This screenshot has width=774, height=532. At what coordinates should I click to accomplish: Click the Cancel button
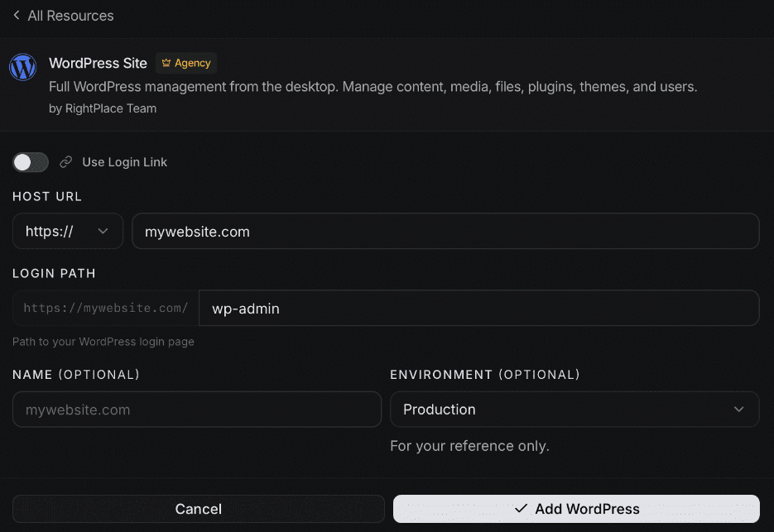(x=199, y=509)
